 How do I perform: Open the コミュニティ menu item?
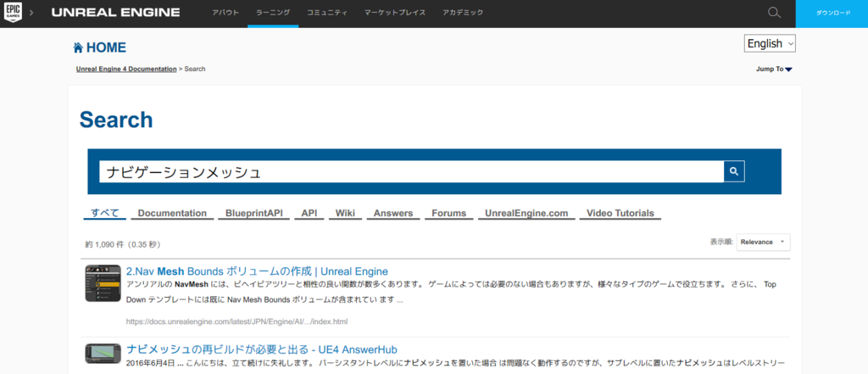coord(327,12)
